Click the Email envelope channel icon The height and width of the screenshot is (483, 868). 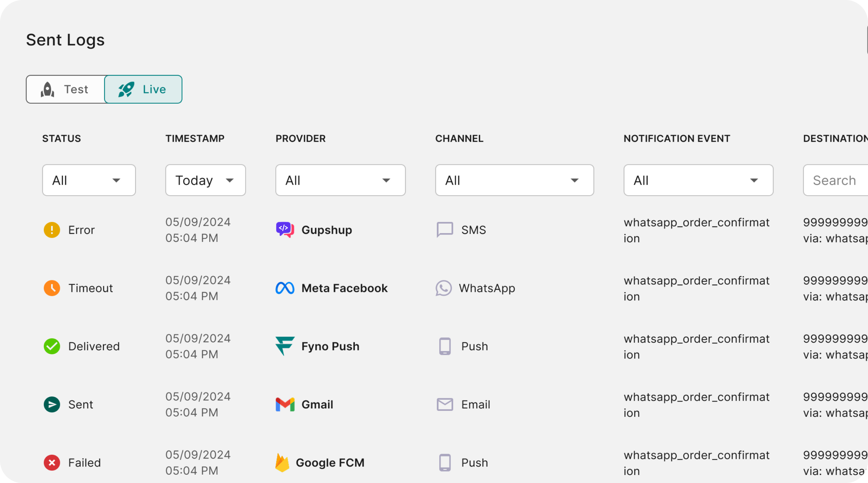445,404
